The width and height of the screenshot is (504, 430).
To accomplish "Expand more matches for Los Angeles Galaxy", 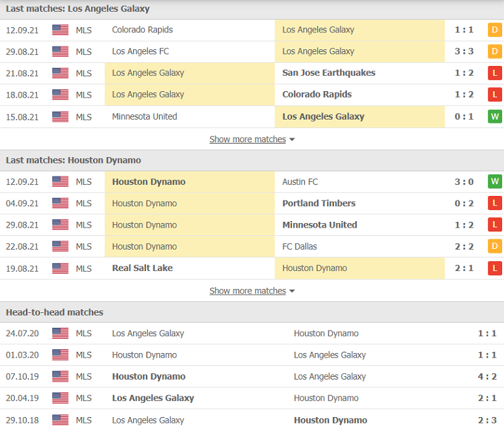I will [247, 139].
